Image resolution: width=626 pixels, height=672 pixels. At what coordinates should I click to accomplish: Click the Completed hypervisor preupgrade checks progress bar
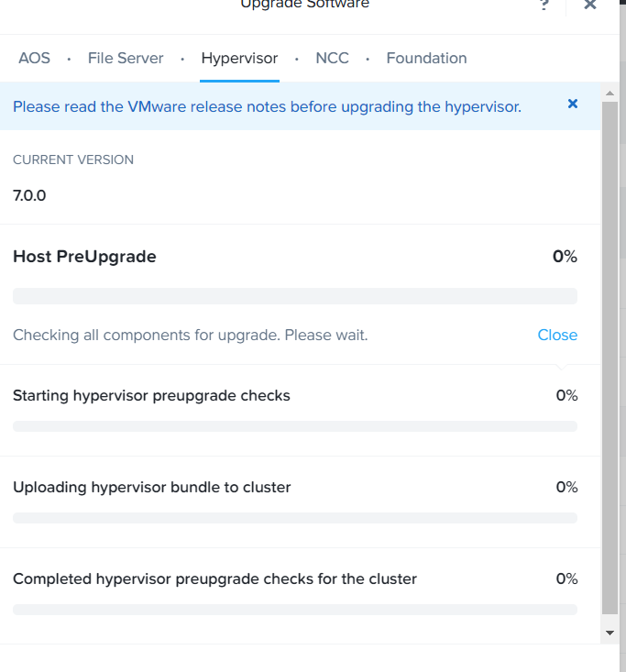point(295,610)
